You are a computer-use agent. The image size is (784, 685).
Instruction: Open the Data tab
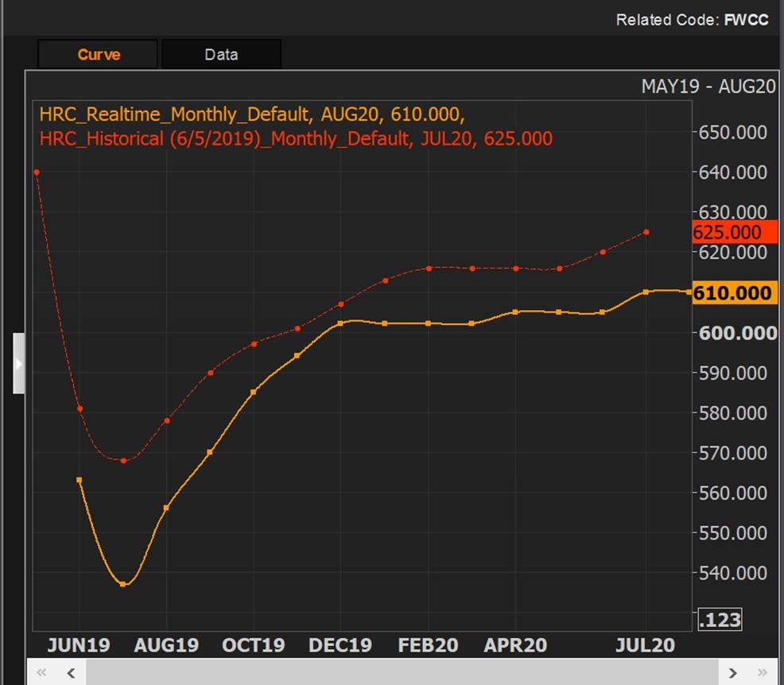(221, 55)
